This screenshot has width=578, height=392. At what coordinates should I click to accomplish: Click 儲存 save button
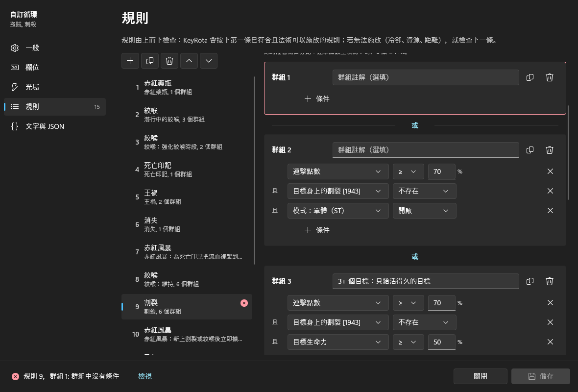point(540,376)
